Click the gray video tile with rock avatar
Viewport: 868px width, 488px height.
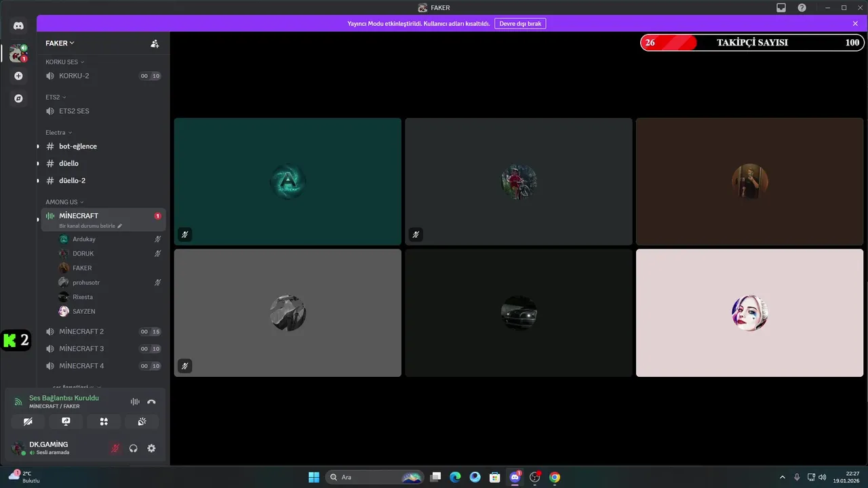coord(288,313)
